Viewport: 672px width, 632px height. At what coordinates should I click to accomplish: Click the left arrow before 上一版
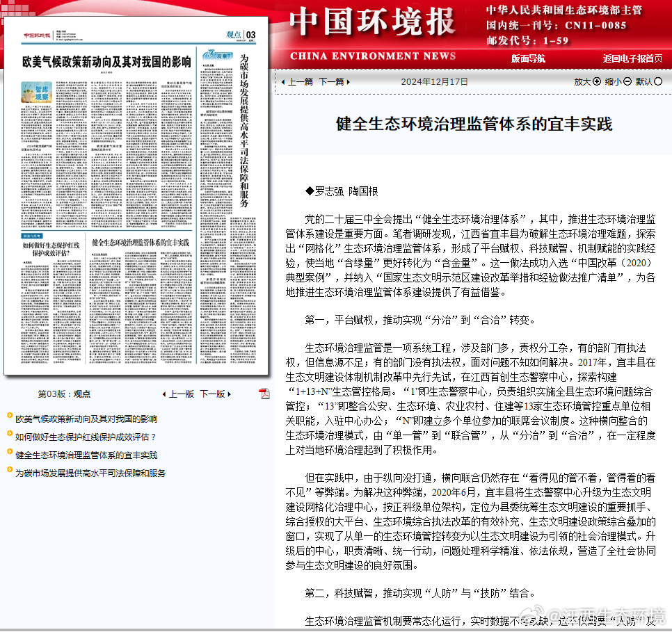(x=164, y=394)
